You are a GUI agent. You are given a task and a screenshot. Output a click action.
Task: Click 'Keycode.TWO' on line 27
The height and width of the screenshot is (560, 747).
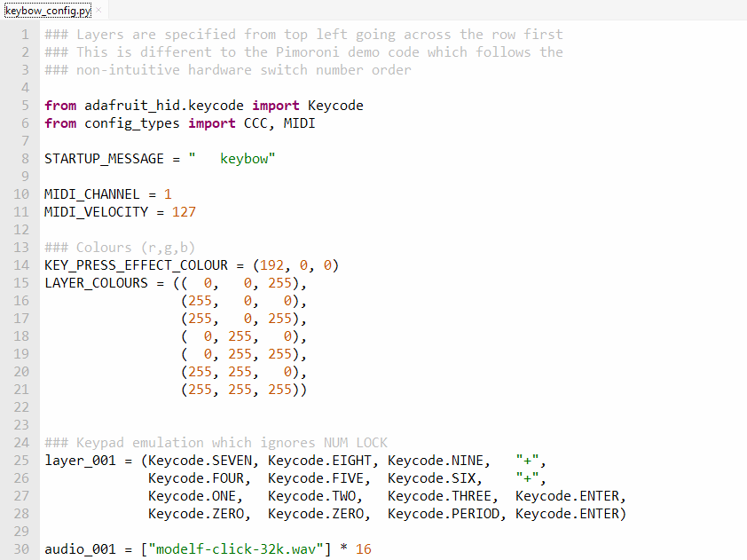pyautogui.click(x=311, y=496)
